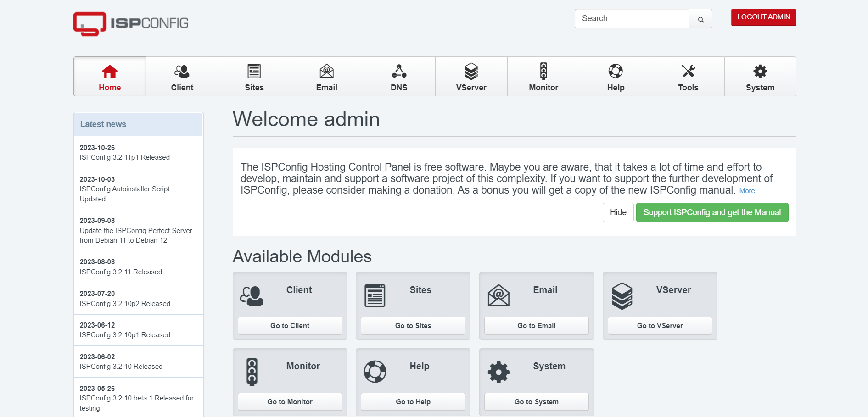Screen dimensions: 868x417
Task: Click the Help module card lifebuoy icon
Action: click(x=375, y=372)
